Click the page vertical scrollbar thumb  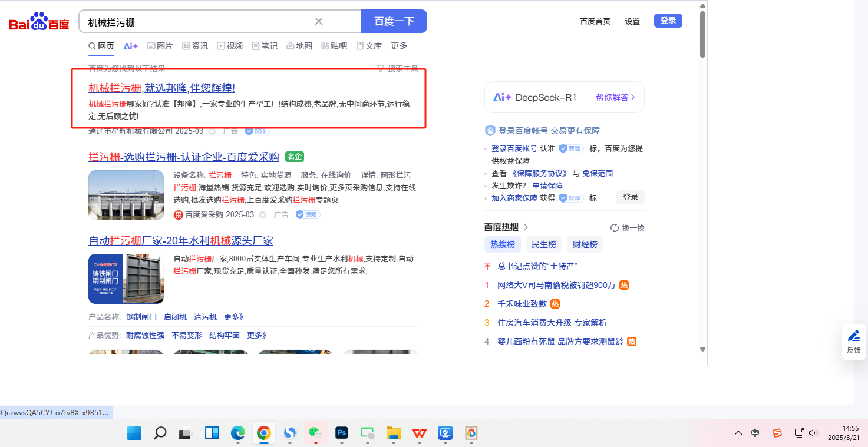pyautogui.click(x=702, y=34)
